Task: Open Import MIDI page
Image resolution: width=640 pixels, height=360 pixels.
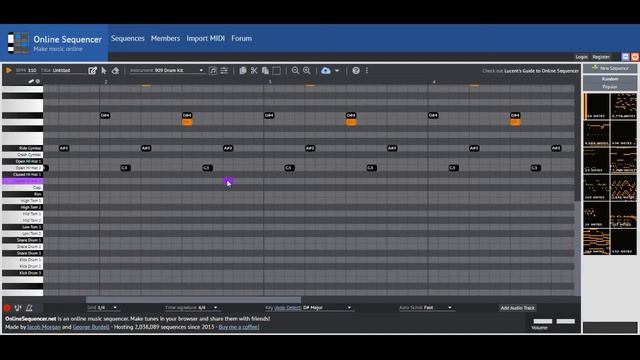Action: tap(206, 38)
